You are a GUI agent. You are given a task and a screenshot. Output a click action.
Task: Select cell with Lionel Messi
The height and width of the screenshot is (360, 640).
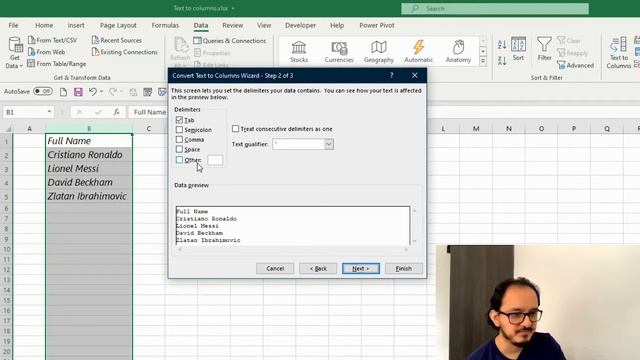89,169
